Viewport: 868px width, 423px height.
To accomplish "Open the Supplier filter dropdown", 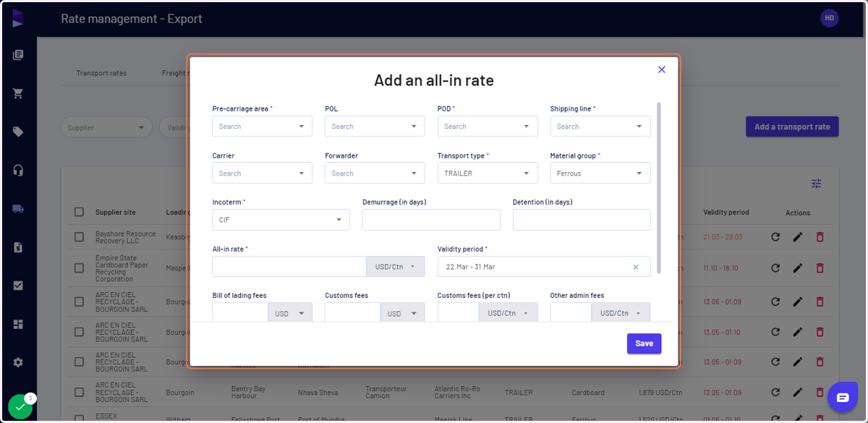I will (x=106, y=127).
